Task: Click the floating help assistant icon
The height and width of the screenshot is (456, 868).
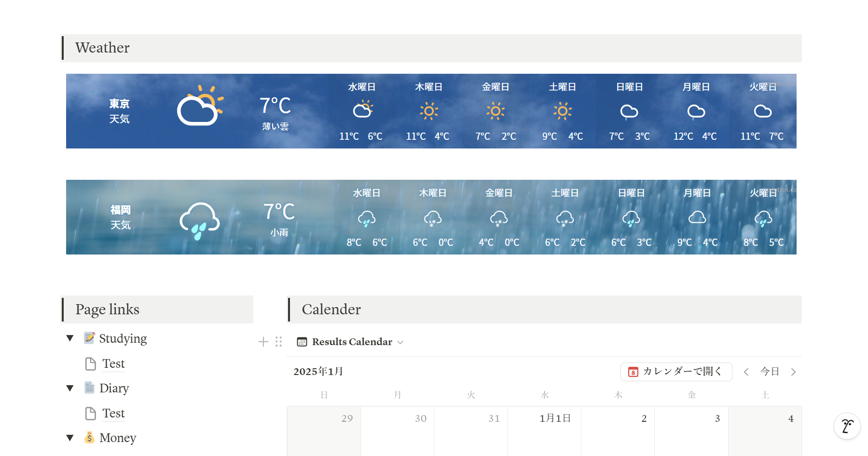Action: [847, 426]
